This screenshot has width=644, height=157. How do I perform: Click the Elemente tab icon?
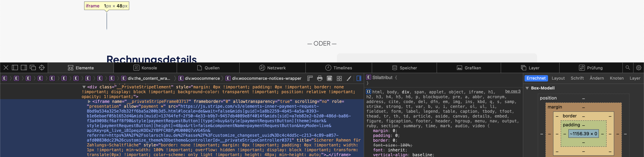point(70,68)
